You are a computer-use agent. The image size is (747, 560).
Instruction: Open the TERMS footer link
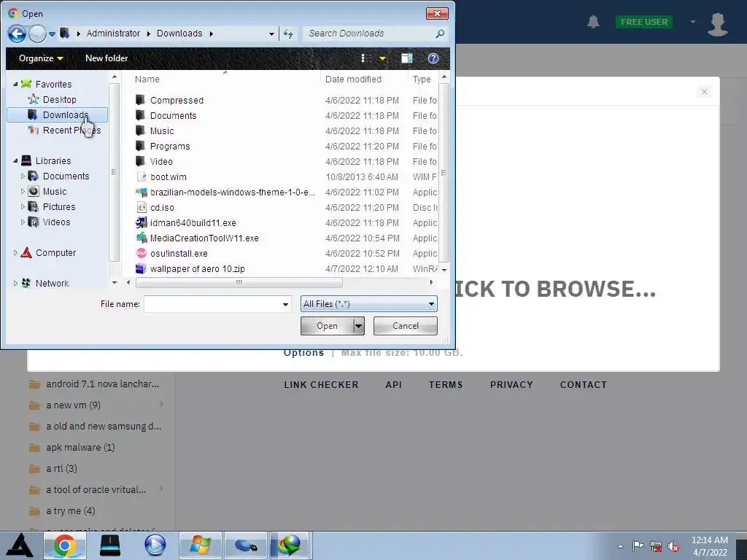pos(446,385)
